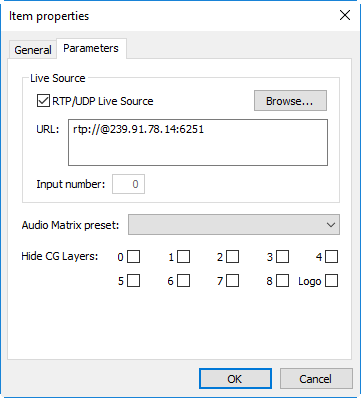
Task: Confirm with the OK button
Action: [x=235, y=379]
